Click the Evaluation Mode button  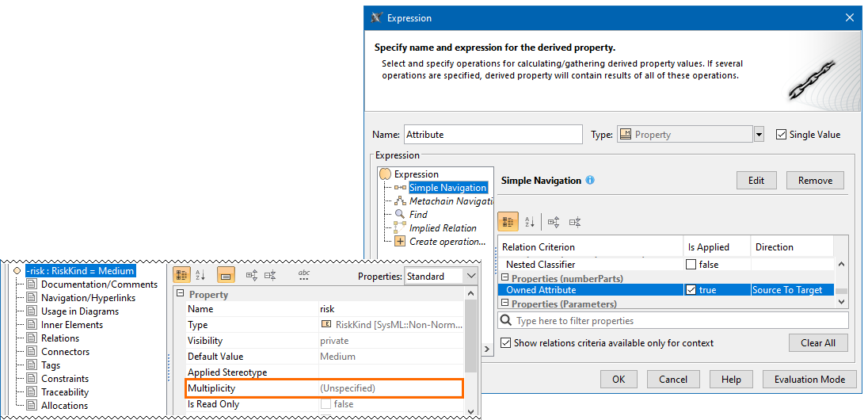(x=809, y=380)
